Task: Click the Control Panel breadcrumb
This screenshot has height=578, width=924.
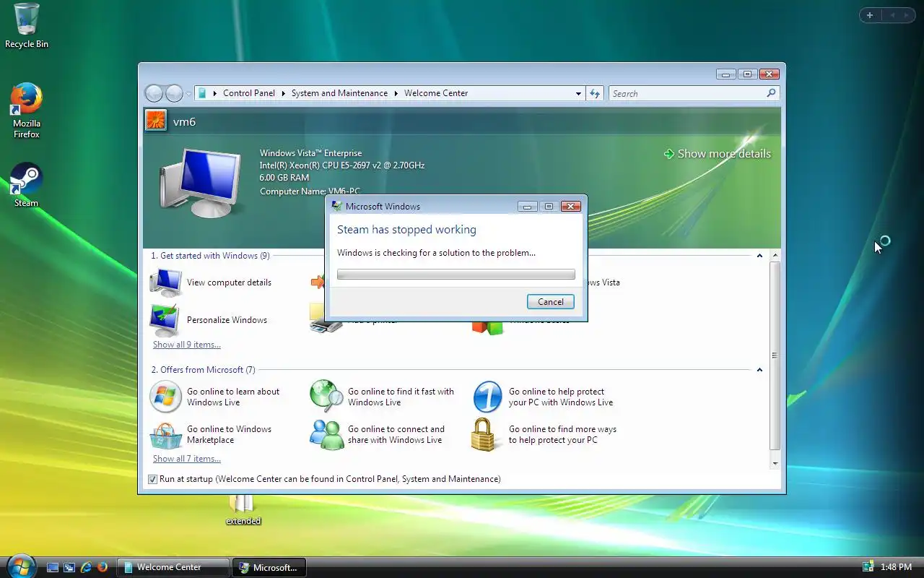Action: [248, 93]
